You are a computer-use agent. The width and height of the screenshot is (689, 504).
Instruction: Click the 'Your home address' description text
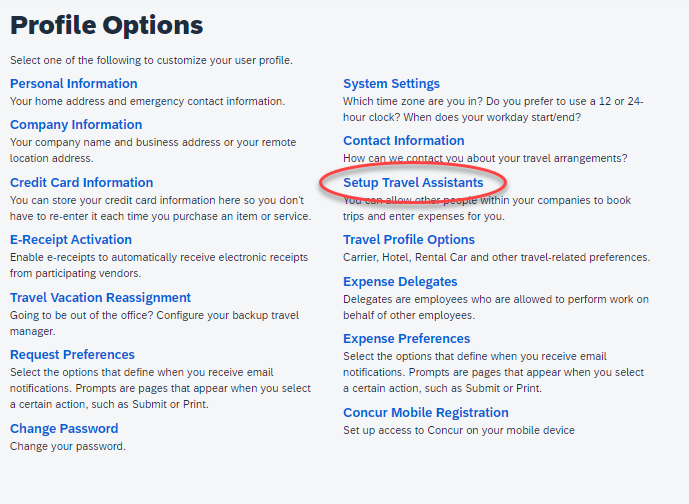point(147,101)
